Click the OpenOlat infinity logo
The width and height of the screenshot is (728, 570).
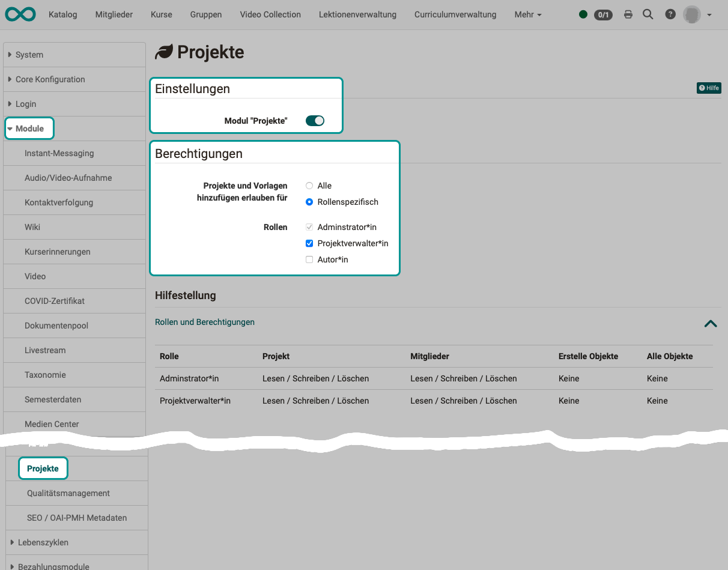pyautogui.click(x=20, y=14)
